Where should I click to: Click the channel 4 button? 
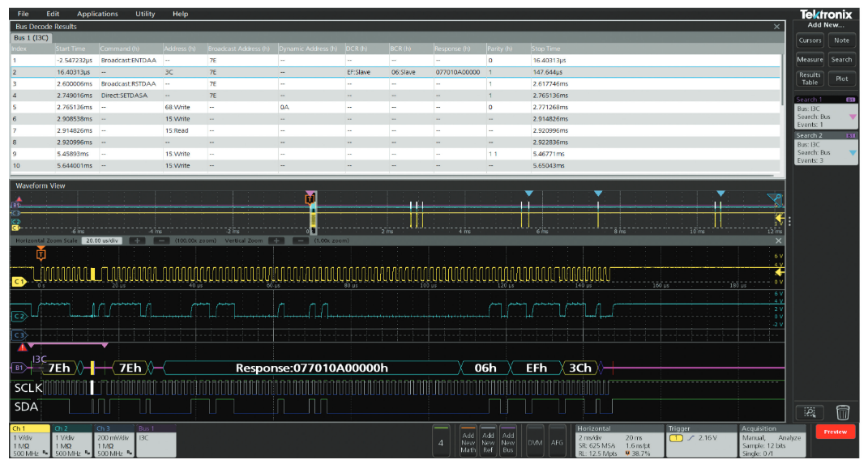[x=441, y=441]
